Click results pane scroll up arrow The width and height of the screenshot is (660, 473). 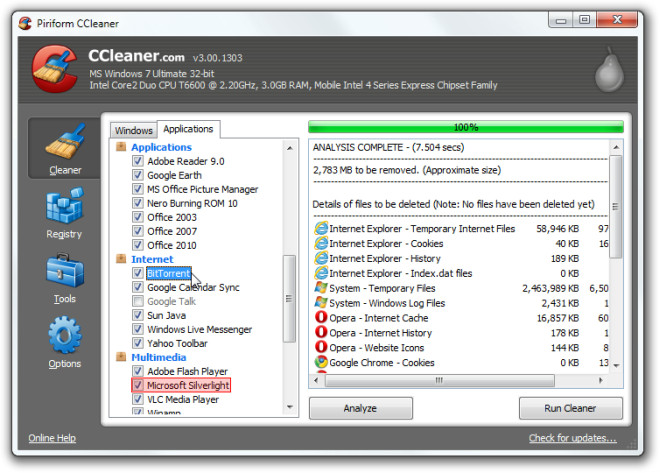click(616, 147)
